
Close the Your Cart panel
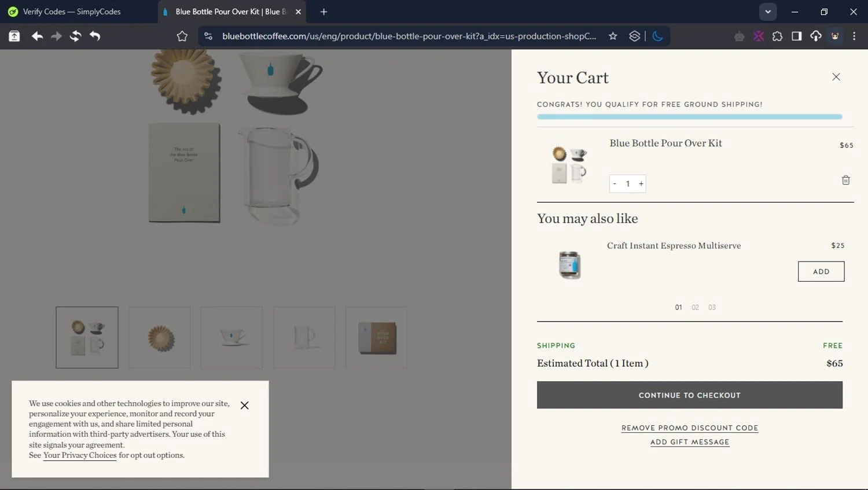coord(836,77)
